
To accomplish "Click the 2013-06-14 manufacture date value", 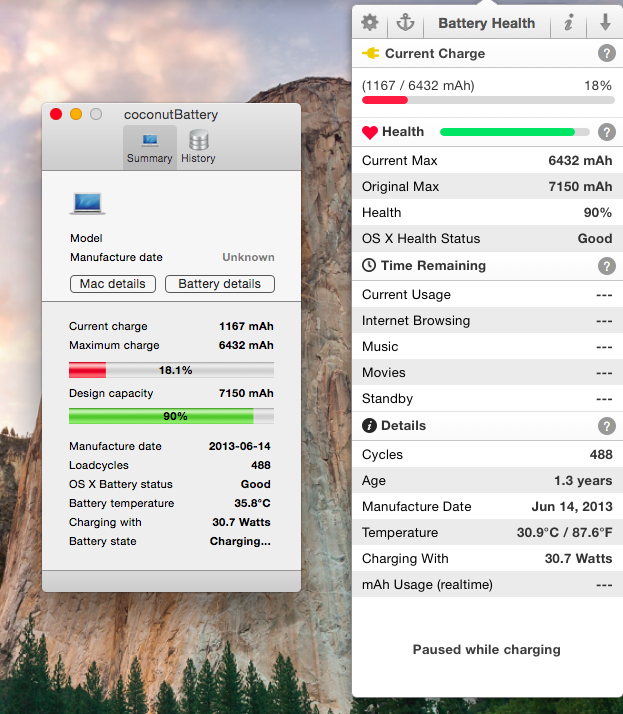I will tap(240, 446).
